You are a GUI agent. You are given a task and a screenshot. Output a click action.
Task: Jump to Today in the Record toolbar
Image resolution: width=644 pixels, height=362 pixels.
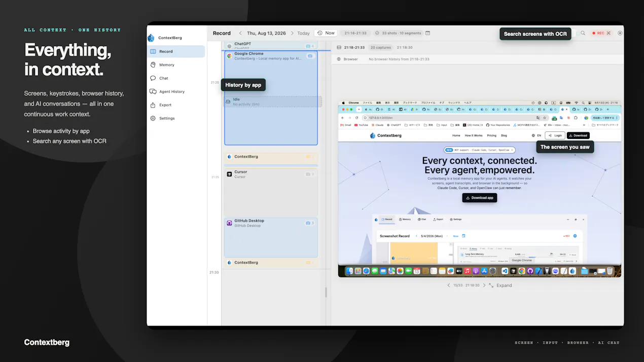coord(303,33)
